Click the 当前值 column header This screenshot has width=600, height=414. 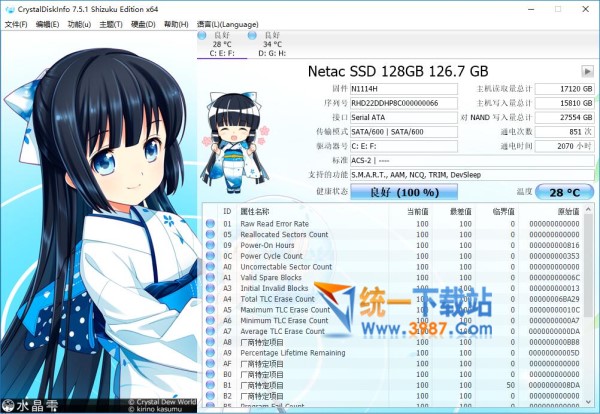417,212
